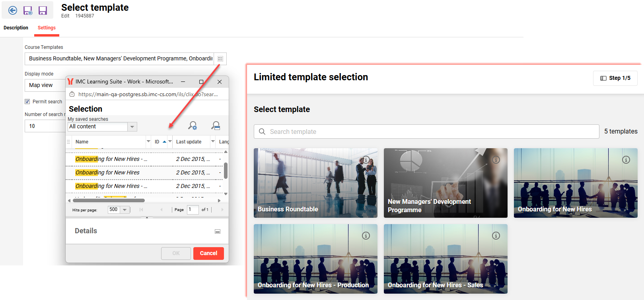The image size is (644, 300).
Task: Click the red Cancel button
Action: pos(208,254)
